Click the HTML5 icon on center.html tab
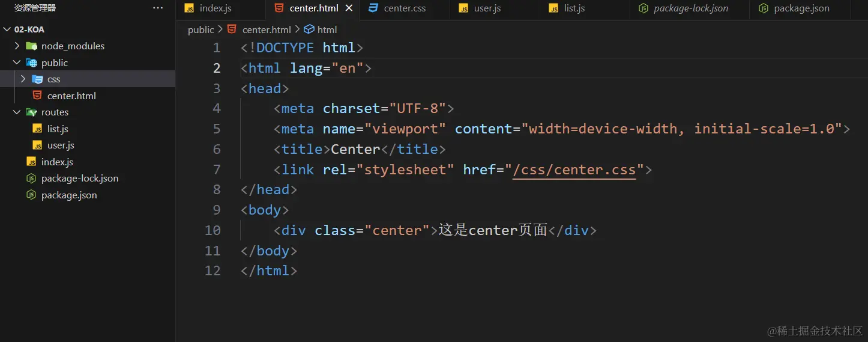The width and height of the screenshot is (868, 342). click(279, 8)
